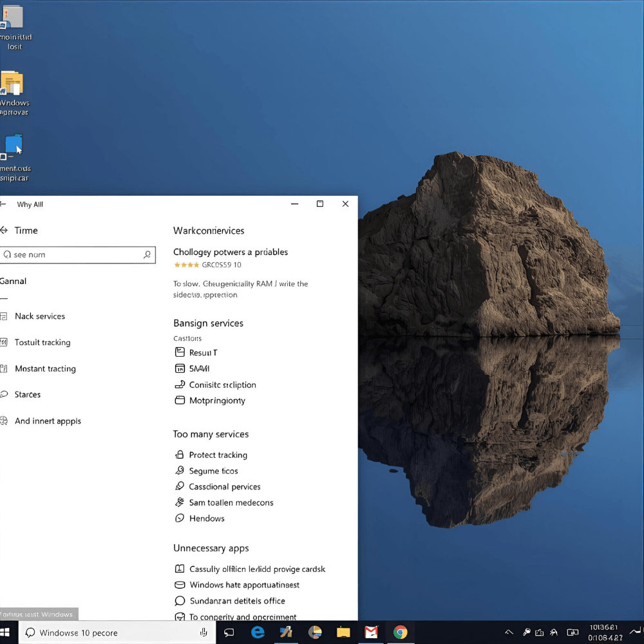Click the icon beside Protect tracking

[180, 455]
